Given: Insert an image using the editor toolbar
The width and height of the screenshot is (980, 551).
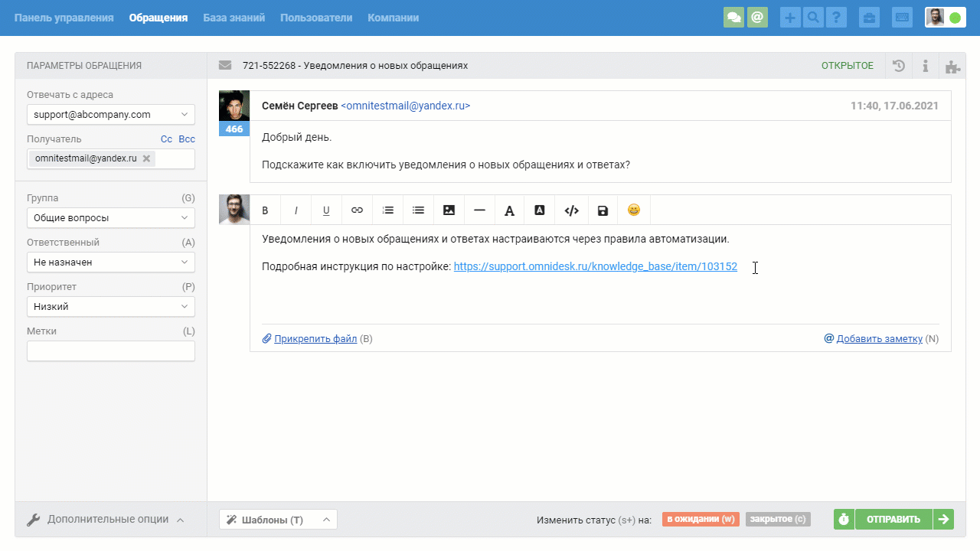Looking at the screenshot, I should tap(449, 210).
